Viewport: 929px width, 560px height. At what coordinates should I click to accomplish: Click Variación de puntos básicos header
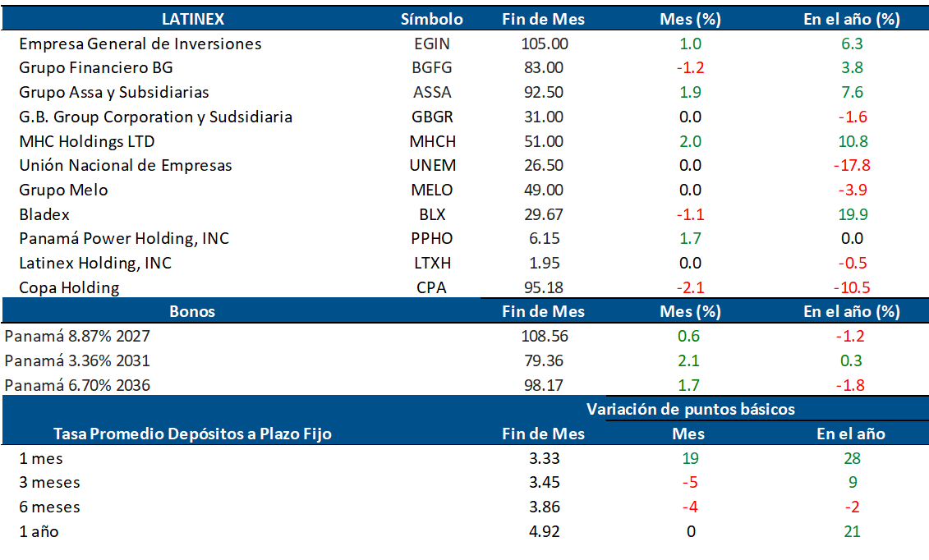click(691, 409)
